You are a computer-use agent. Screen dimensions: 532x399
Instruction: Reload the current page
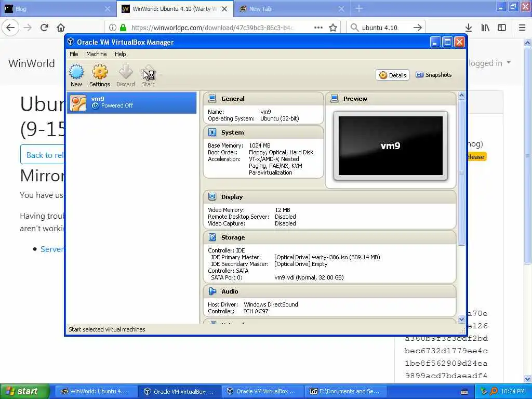44,28
